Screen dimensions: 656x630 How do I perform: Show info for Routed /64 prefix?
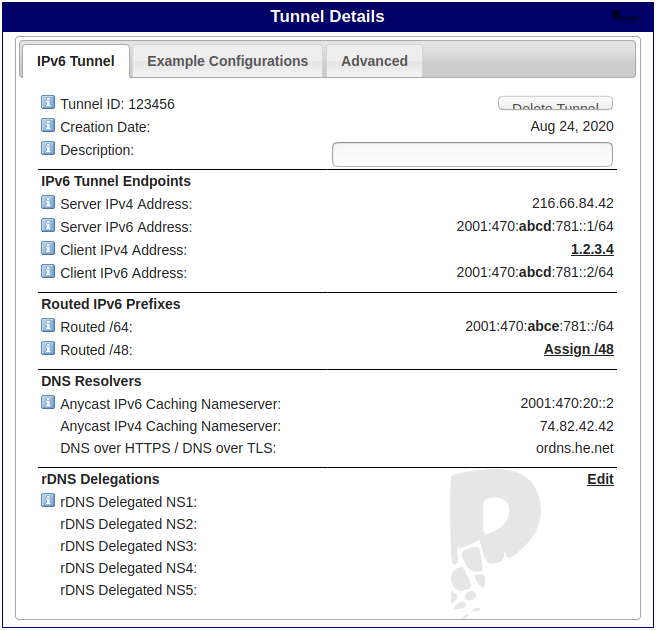coord(48,325)
